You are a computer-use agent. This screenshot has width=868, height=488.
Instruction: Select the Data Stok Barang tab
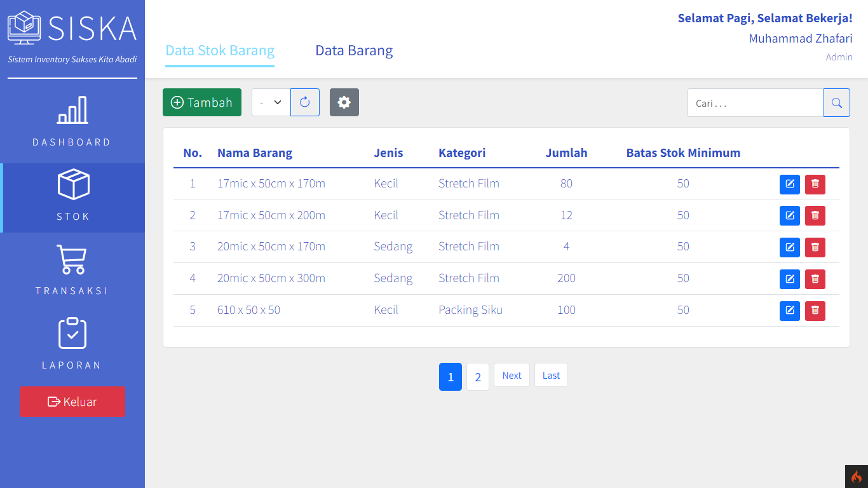[x=220, y=51]
